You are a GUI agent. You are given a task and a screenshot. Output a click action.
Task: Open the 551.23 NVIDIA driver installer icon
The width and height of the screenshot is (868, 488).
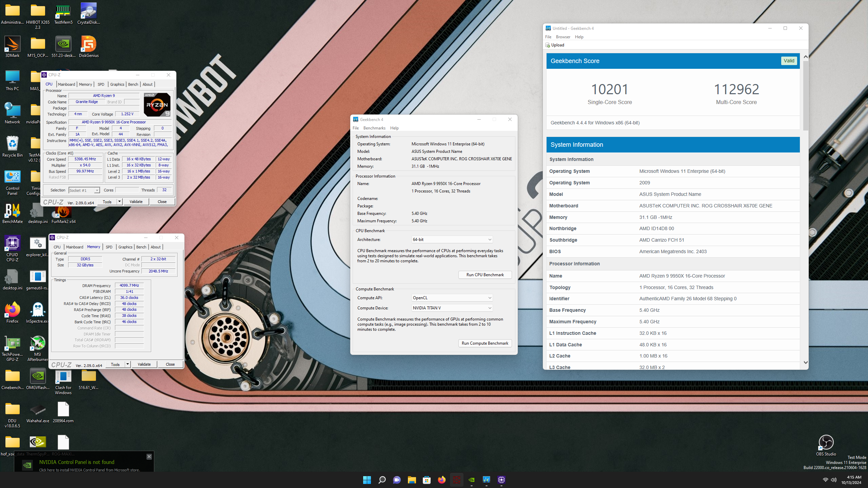tap(63, 47)
